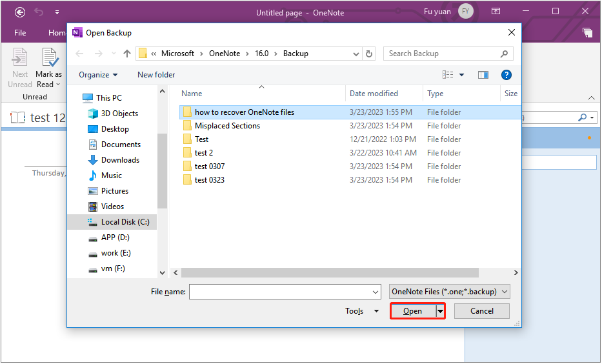Select Local Disk (C:) drive
This screenshot has height=364, width=602.
pyautogui.click(x=112, y=222)
